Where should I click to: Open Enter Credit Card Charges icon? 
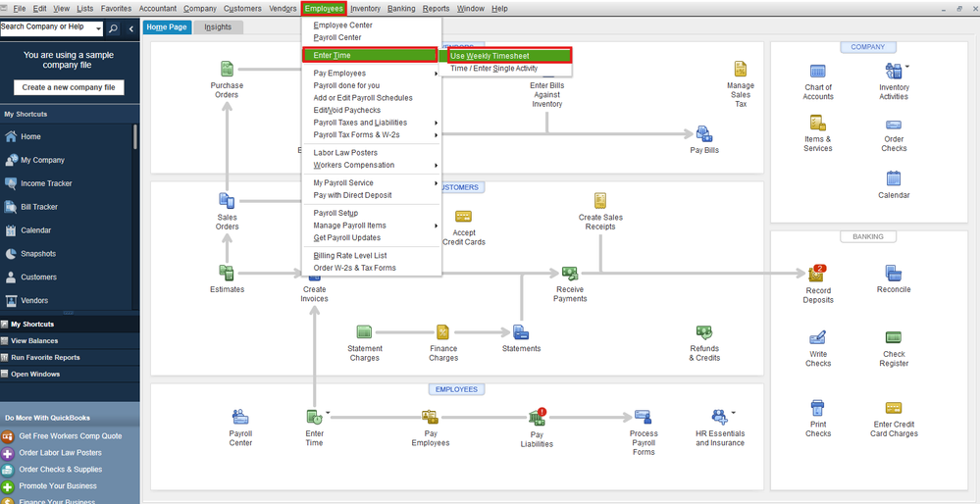(x=894, y=409)
